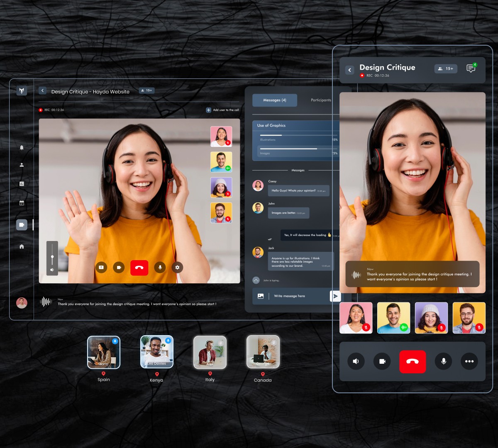
Task: Switch to the Participants tab
Action: pyautogui.click(x=321, y=100)
